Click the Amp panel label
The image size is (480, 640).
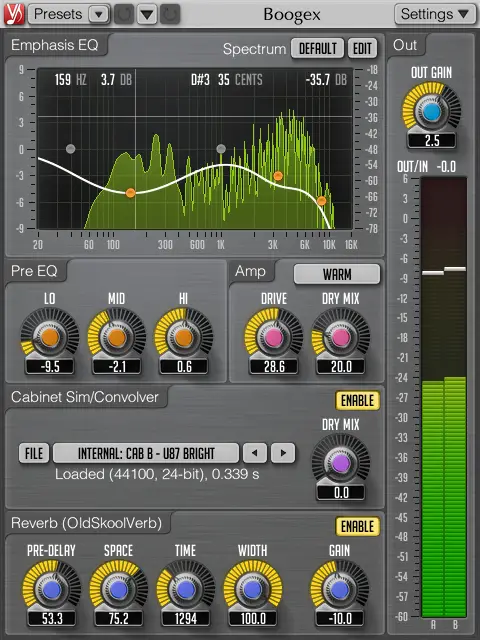click(250, 271)
